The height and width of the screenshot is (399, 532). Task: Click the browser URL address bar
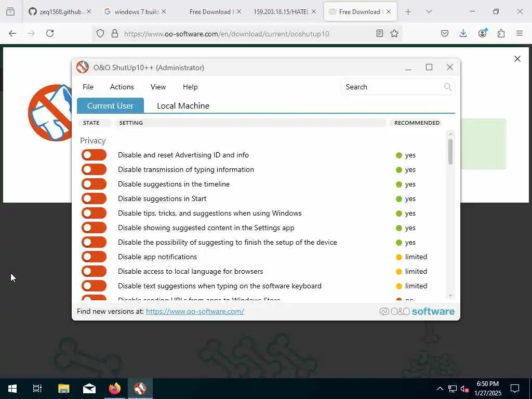coord(247,34)
